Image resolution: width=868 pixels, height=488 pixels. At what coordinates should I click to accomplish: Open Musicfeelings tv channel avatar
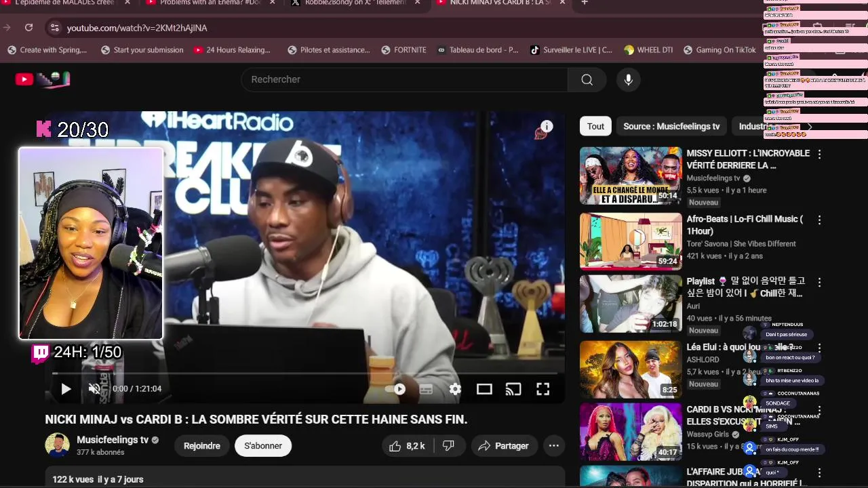(x=57, y=445)
